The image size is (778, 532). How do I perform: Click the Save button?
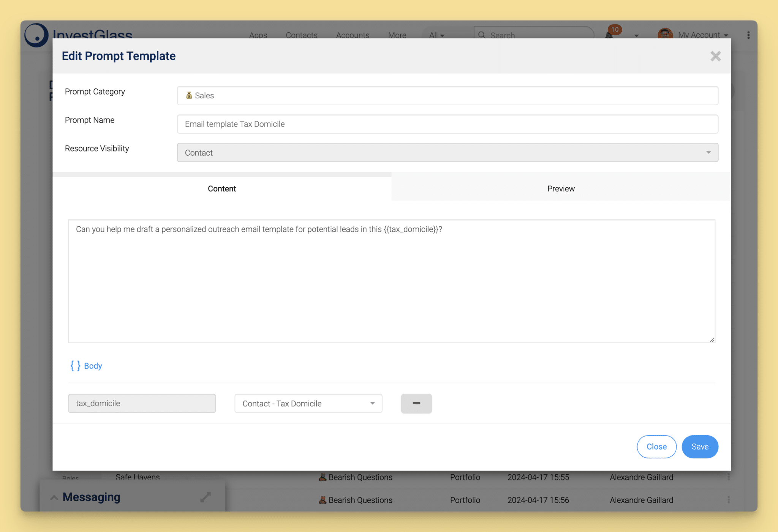699,446
